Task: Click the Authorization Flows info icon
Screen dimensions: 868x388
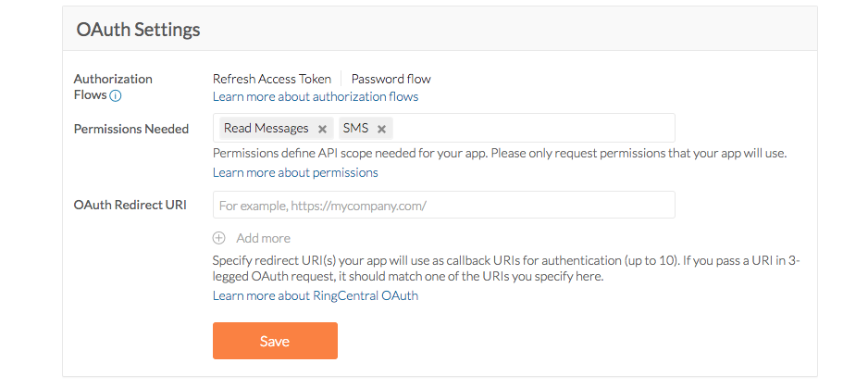Action: tap(116, 96)
